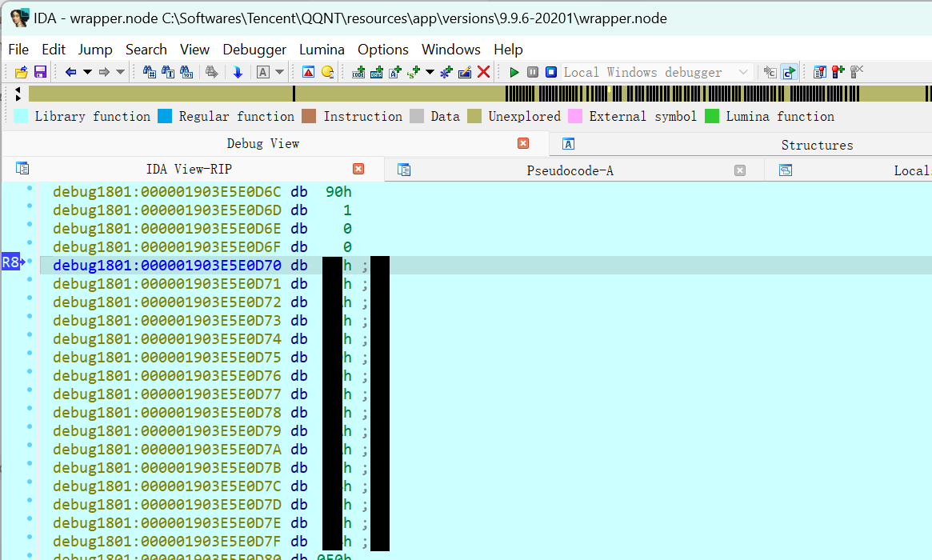Click the red X delete icon
The height and width of the screenshot is (560, 932).
(484, 73)
